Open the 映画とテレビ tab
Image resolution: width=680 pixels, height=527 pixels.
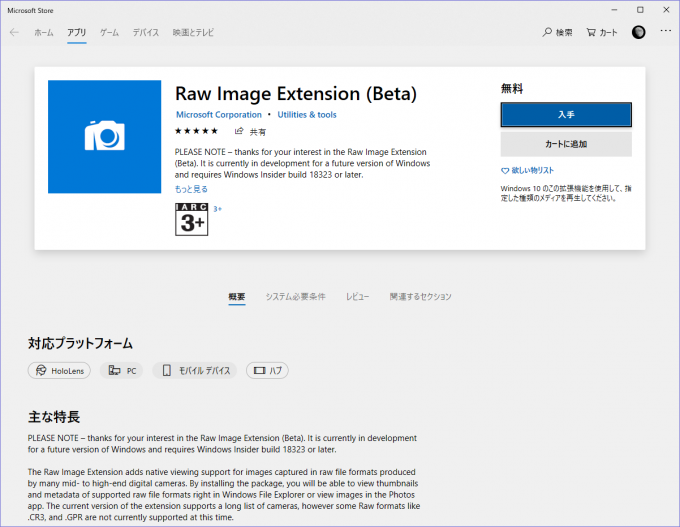click(x=193, y=33)
